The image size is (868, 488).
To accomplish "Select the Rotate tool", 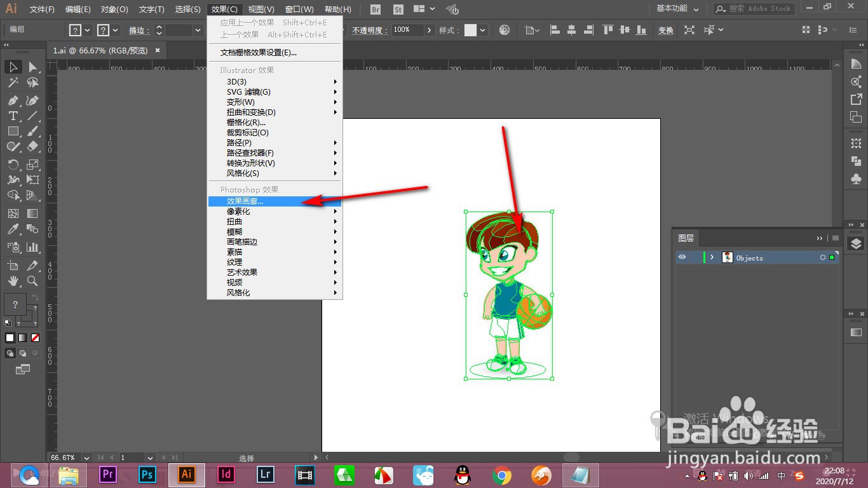I will pyautogui.click(x=13, y=165).
